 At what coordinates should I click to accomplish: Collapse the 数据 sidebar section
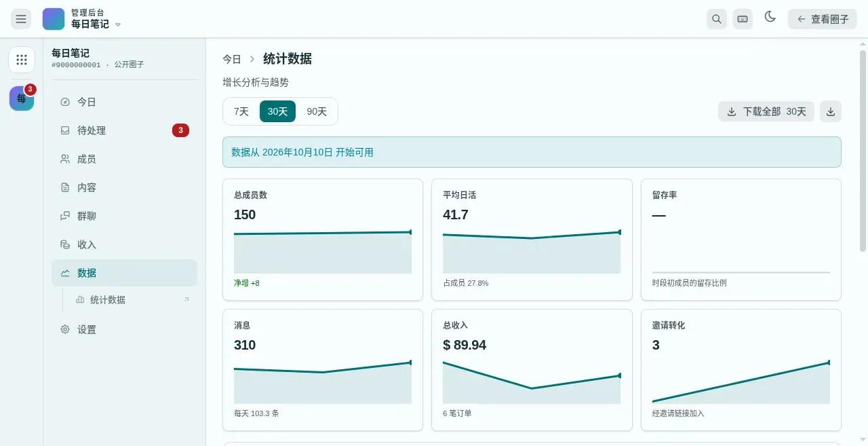pos(124,273)
